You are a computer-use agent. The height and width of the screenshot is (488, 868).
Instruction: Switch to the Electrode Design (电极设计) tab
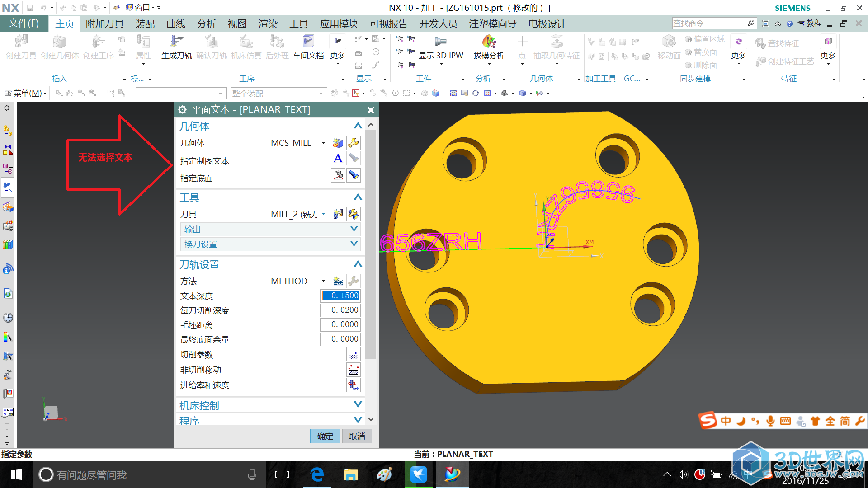click(547, 23)
